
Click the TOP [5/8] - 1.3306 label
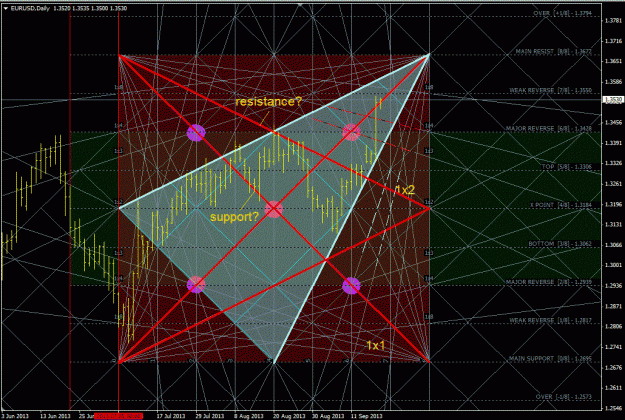tap(566, 167)
